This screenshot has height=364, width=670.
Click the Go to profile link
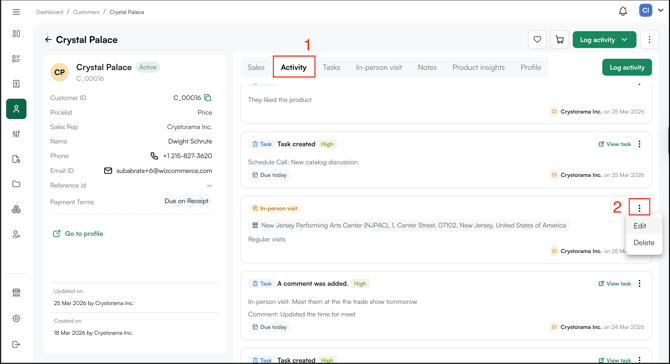click(x=78, y=234)
